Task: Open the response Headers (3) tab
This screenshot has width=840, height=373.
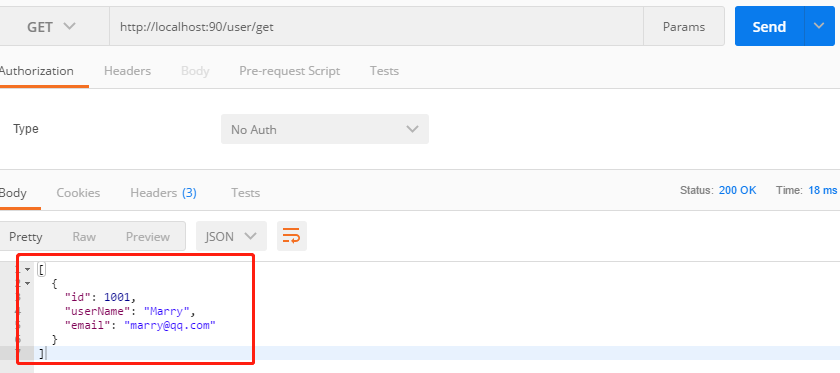Action: click(x=163, y=193)
